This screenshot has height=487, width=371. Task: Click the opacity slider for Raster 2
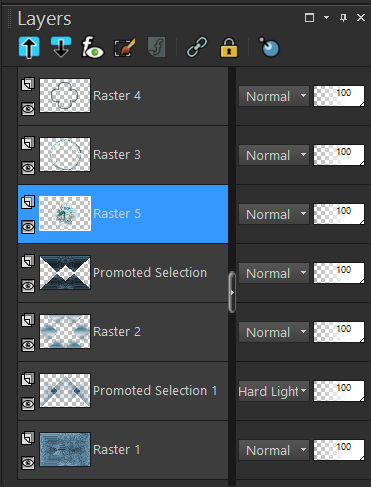(x=339, y=332)
